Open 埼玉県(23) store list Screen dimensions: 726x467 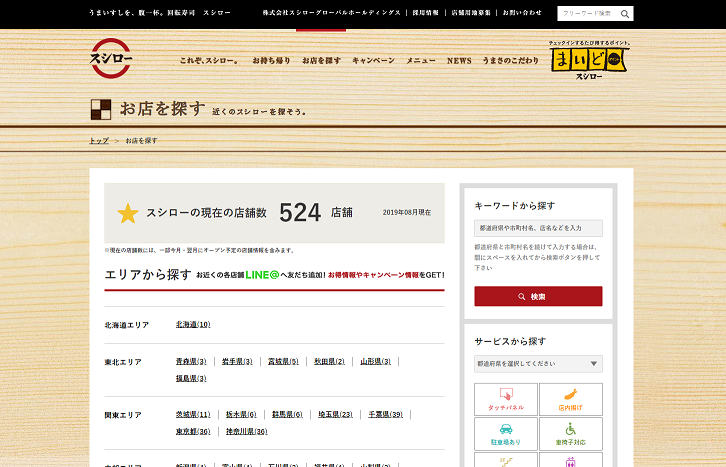(335, 415)
